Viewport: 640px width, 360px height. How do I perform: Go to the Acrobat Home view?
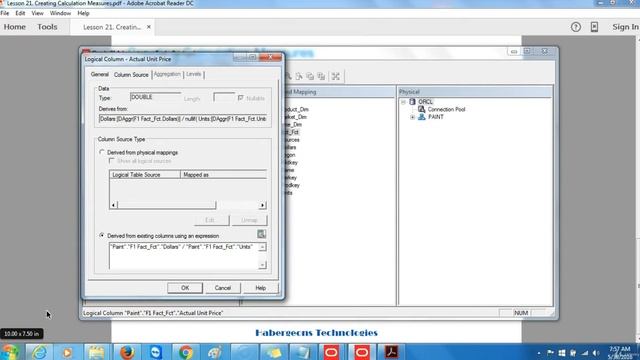tap(15, 27)
